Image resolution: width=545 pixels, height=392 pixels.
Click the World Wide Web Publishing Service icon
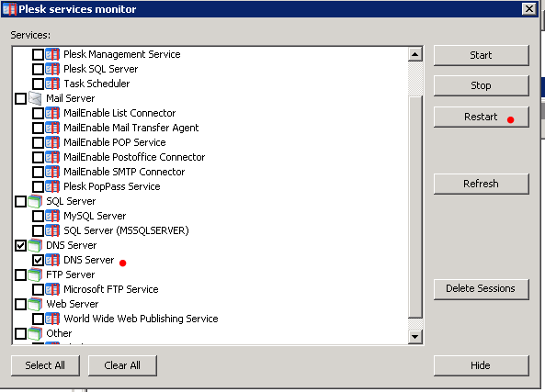point(52,319)
